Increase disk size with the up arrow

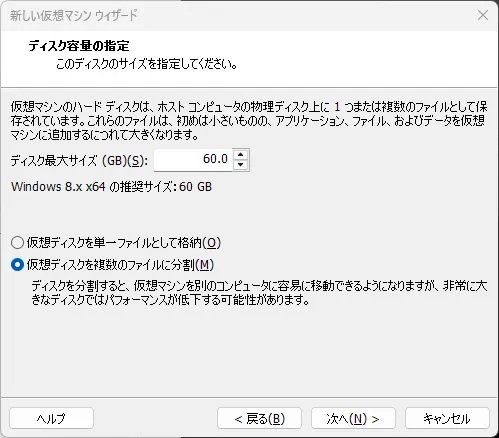coord(241,155)
